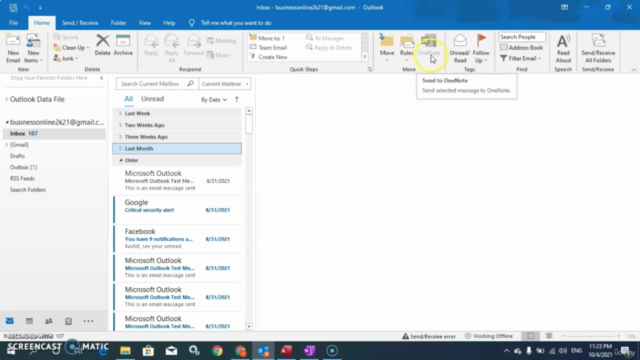Expand the [Gmail] folder
The height and width of the screenshot is (360, 640).
(7, 145)
